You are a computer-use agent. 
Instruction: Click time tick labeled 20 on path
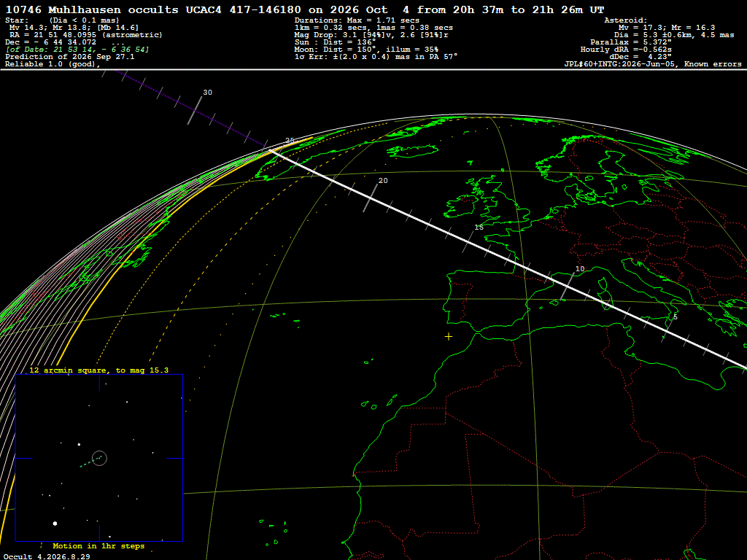382,181
